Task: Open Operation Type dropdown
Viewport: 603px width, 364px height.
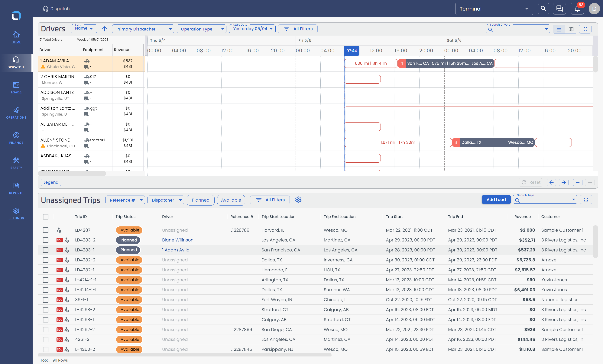Action: 201,29
